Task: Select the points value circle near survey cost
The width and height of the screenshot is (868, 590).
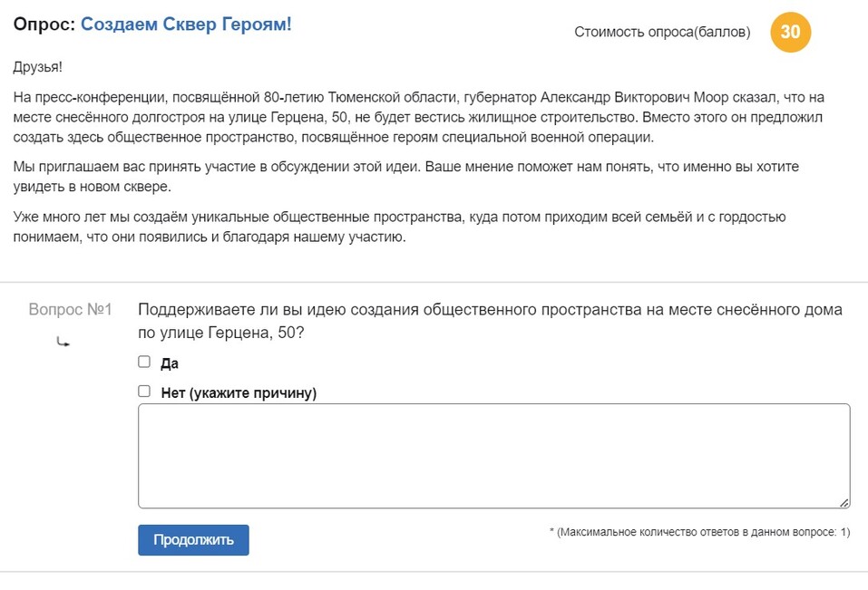Action: pyautogui.click(x=789, y=32)
